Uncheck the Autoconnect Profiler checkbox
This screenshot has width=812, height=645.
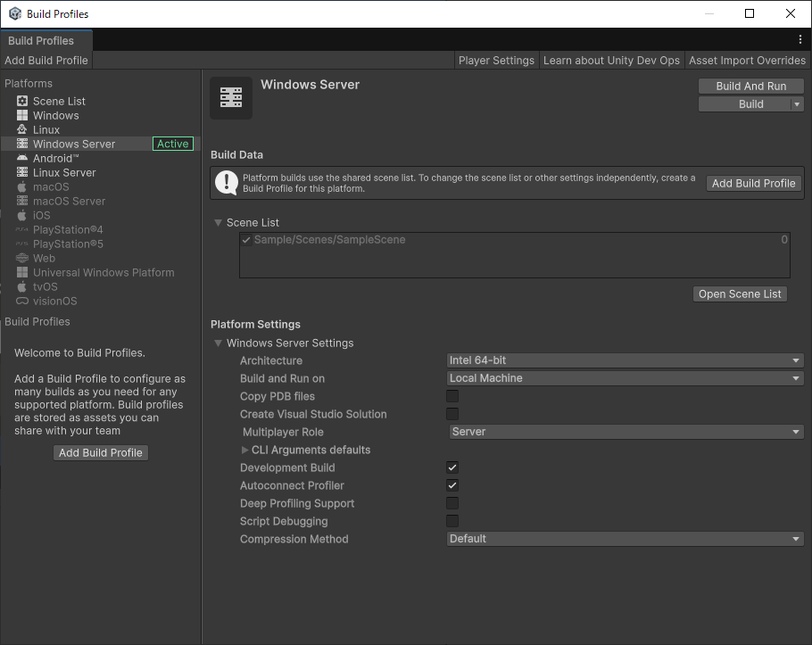point(452,485)
